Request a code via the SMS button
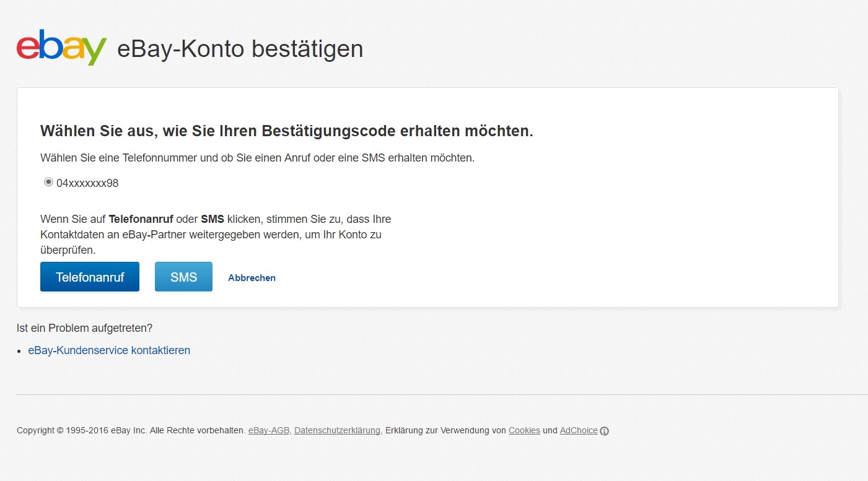Image resolution: width=868 pixels, height=481 pixels. click(183, 277)
